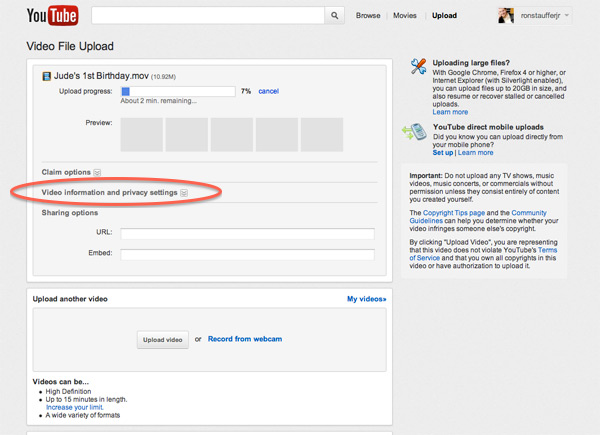Image resolution: width=600 pixels, height=435 pixels.
Task: Click the last preview thumbnail placeholder
Action: (x=322, y=135)
